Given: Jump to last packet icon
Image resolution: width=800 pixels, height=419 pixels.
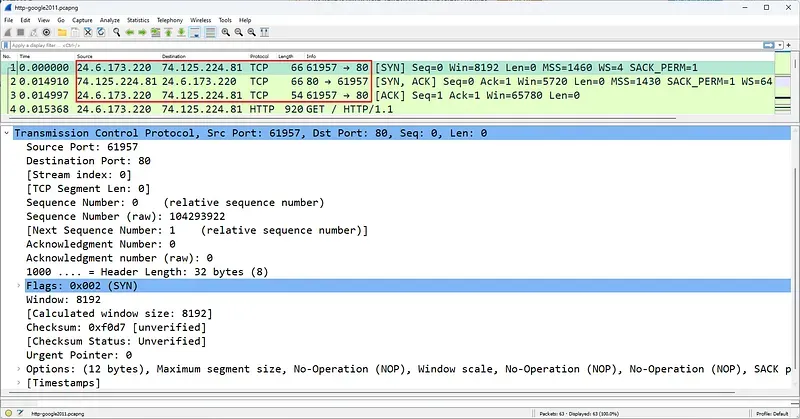Looking at the screenshot, I should [181, 32].
